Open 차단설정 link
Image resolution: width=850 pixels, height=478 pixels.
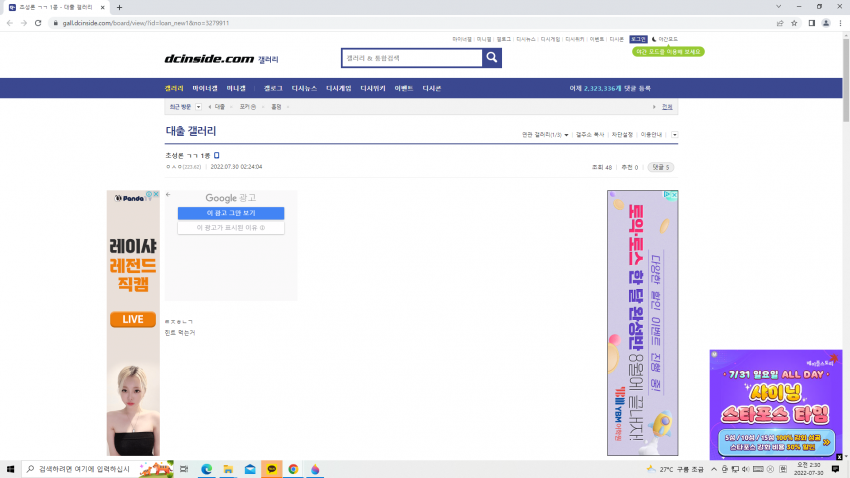tap(622, 134)
